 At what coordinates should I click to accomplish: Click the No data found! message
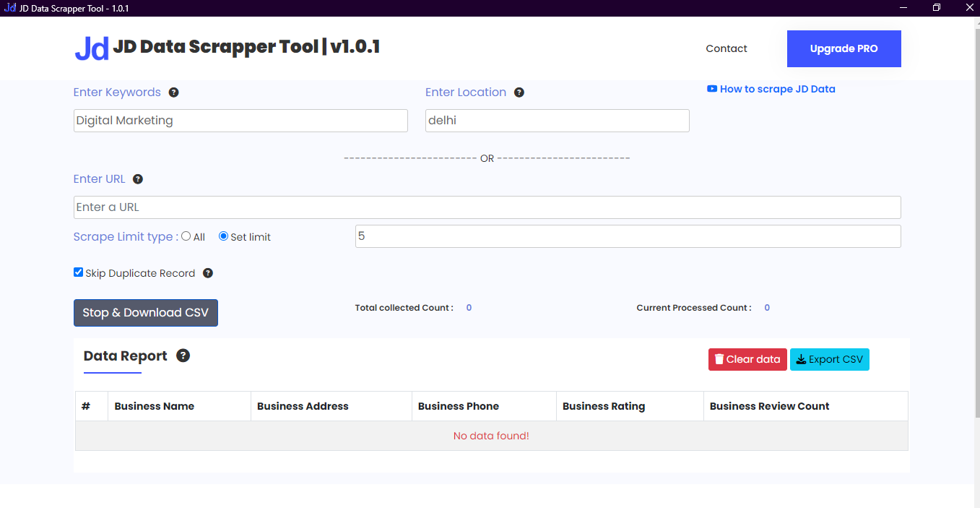point(491,436)
